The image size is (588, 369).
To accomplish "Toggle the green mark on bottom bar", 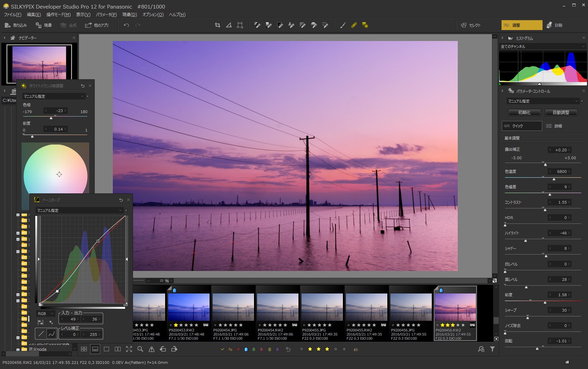I will pyautogui.click(x=254, y=349).
